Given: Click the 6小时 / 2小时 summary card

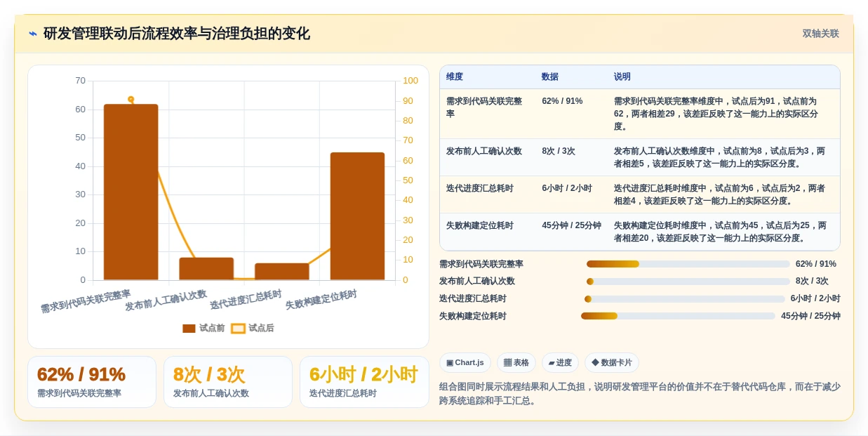Looking at the screenshot, I should [x=364, y=382].
